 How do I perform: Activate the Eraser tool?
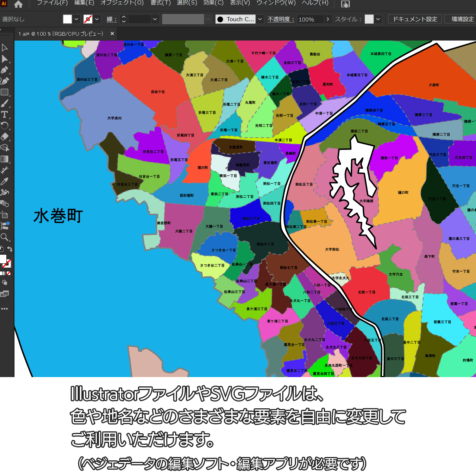coord(5,137)
